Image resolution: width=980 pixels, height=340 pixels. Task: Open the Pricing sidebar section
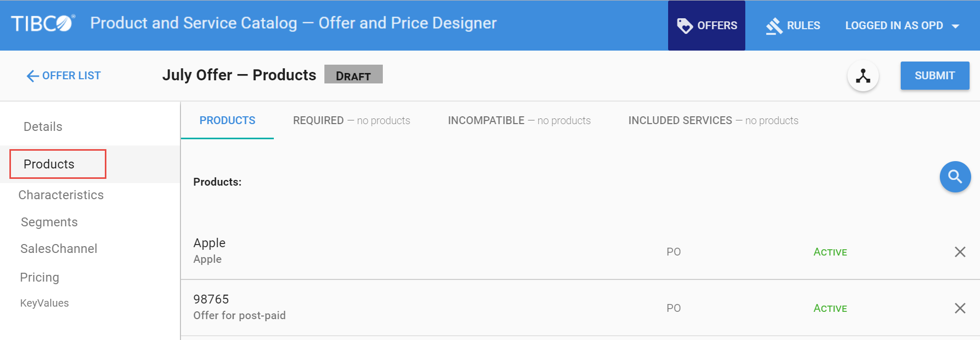pos(40,277)
